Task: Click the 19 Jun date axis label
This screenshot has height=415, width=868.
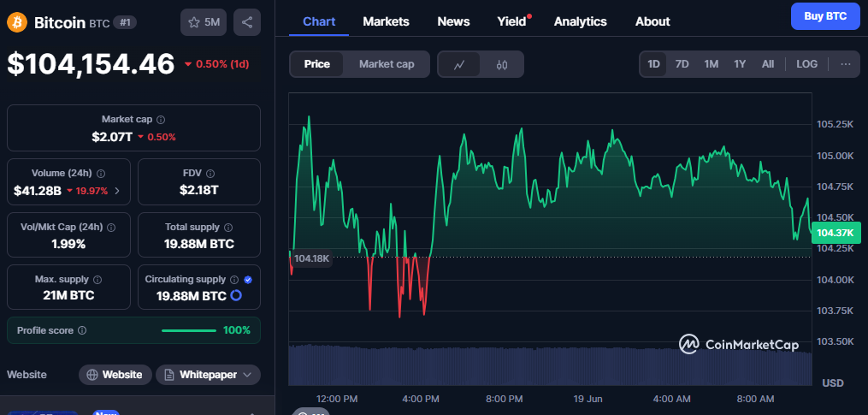Action: (x=588, y=399)
